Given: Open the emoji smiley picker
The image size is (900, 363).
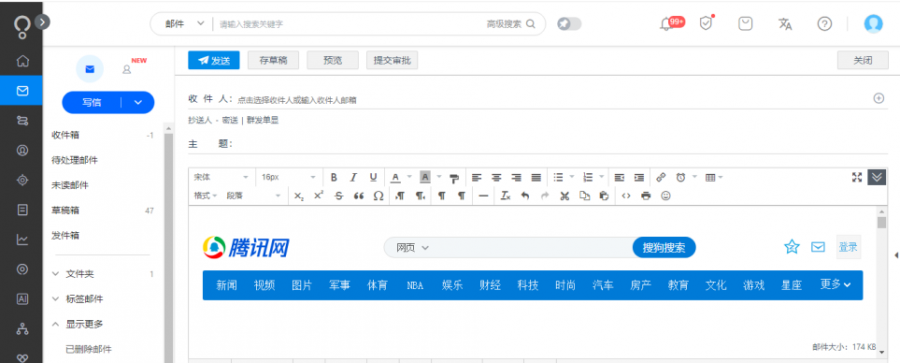Looking at the screenshot, I should [x=666, y=196].
